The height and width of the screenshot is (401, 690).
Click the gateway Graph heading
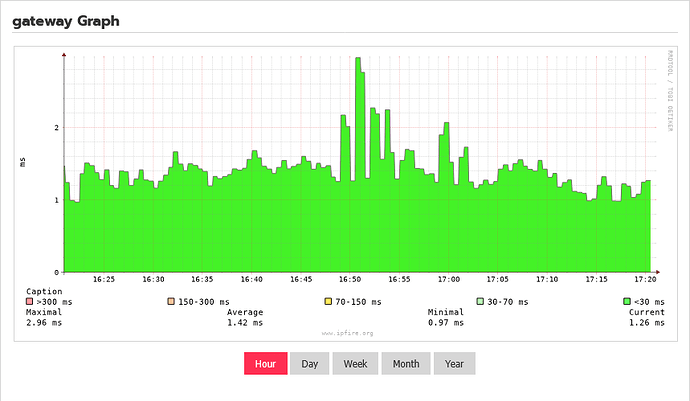(66, 21)
